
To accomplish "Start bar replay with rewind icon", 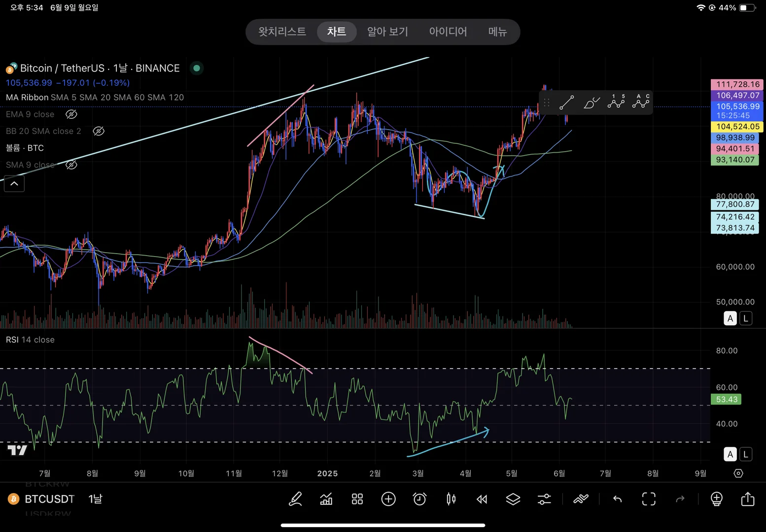I will pyautogui.click(x=482, y=499).
